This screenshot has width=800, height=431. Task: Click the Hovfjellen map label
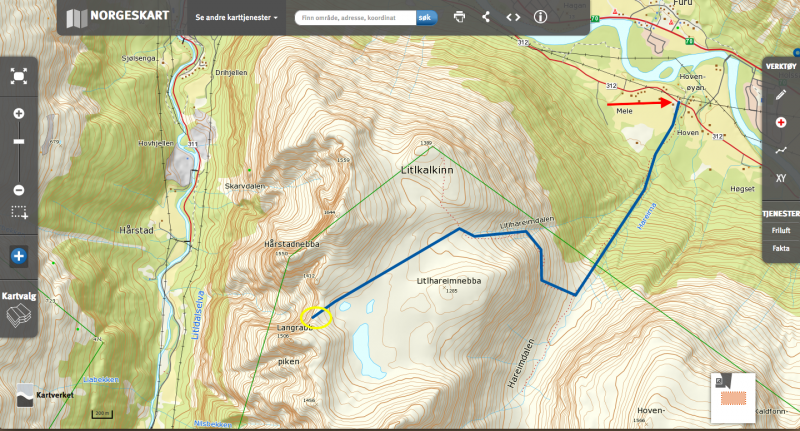(x=156, y=144)
